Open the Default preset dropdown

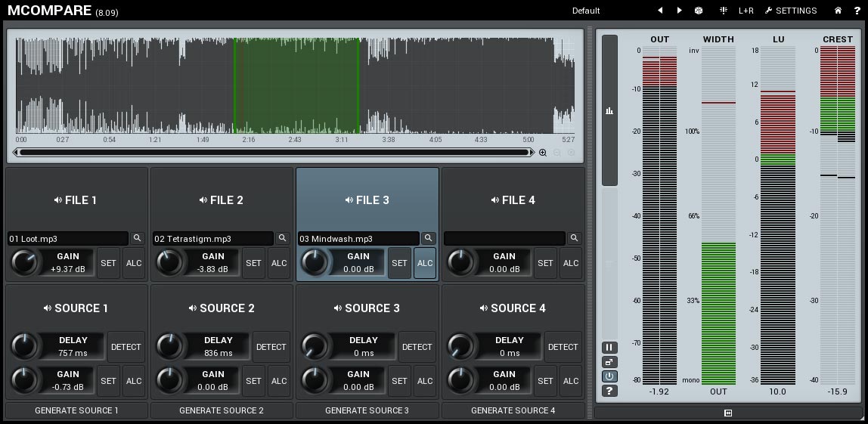(x=586, y=11)
